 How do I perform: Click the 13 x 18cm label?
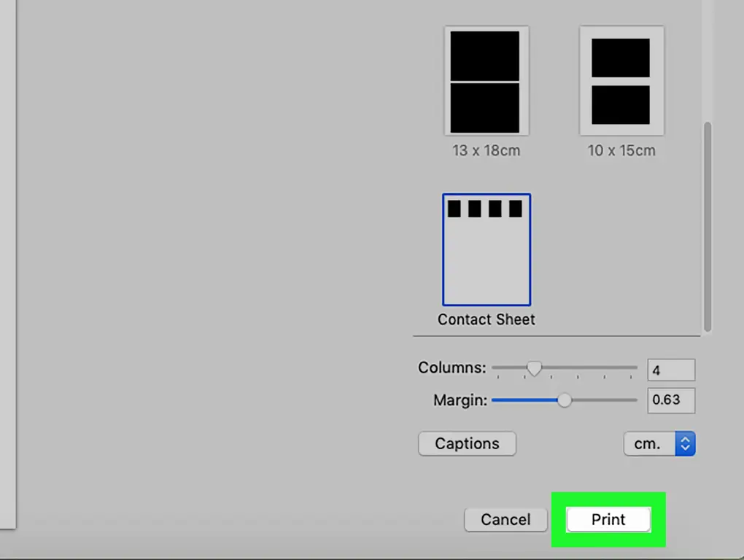487,150
